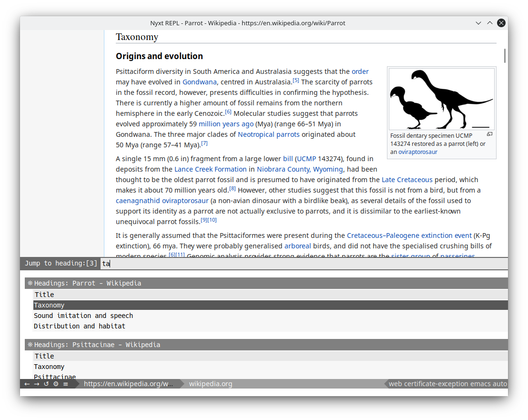This screenshot has height=420, width=528.
Task: Follow citation [7] reference
Action: 204,143
